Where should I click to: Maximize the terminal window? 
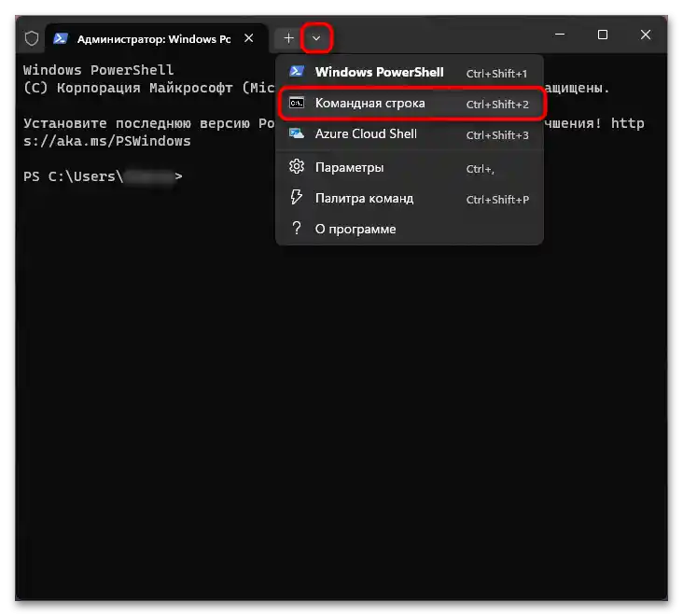point(603,35)
